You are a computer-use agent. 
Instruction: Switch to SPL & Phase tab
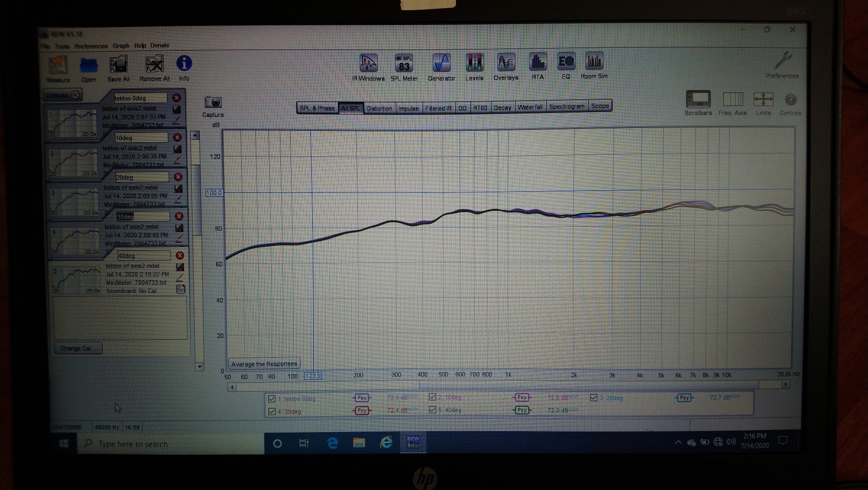(x=317, y=108)
